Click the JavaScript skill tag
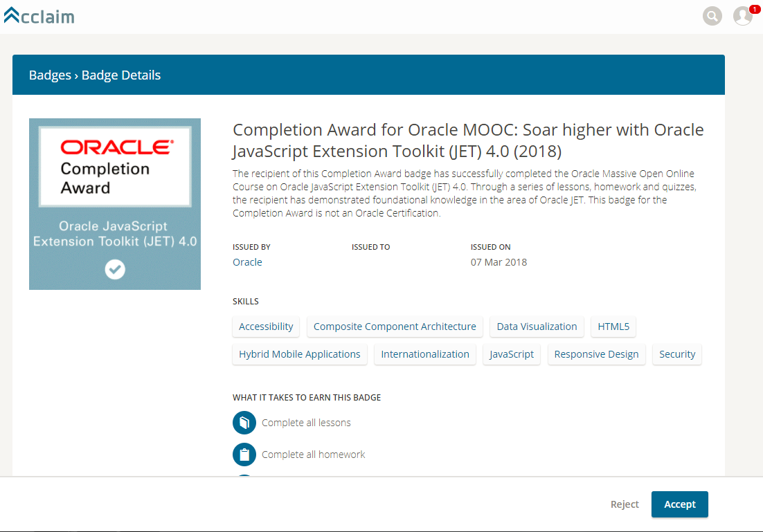The image size is (763, 532). (x=512, y=354)
